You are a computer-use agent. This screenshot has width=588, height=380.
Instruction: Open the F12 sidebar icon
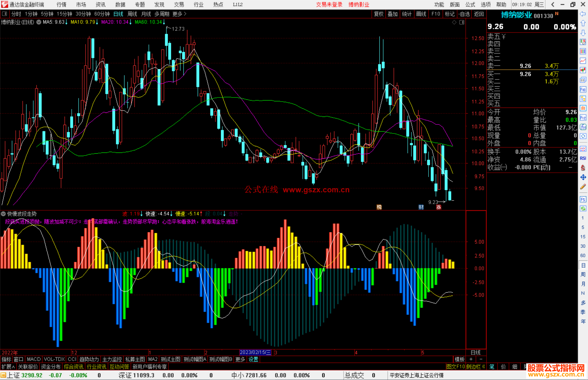pos(583,118)
